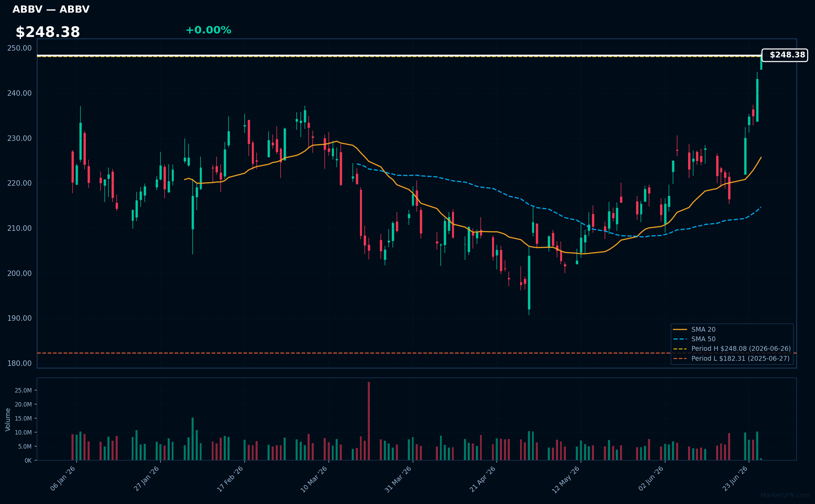
Task: Click the 210.00 price axis label
Action: click(x=20, y=228)
